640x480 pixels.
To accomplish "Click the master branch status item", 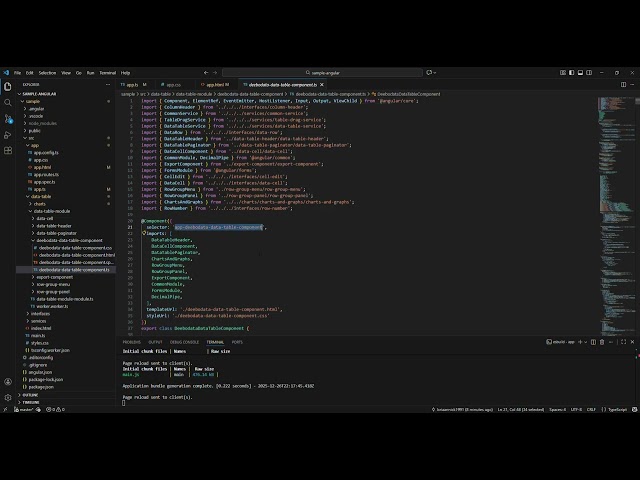I will pyautogui.click(x=24, y=409).
